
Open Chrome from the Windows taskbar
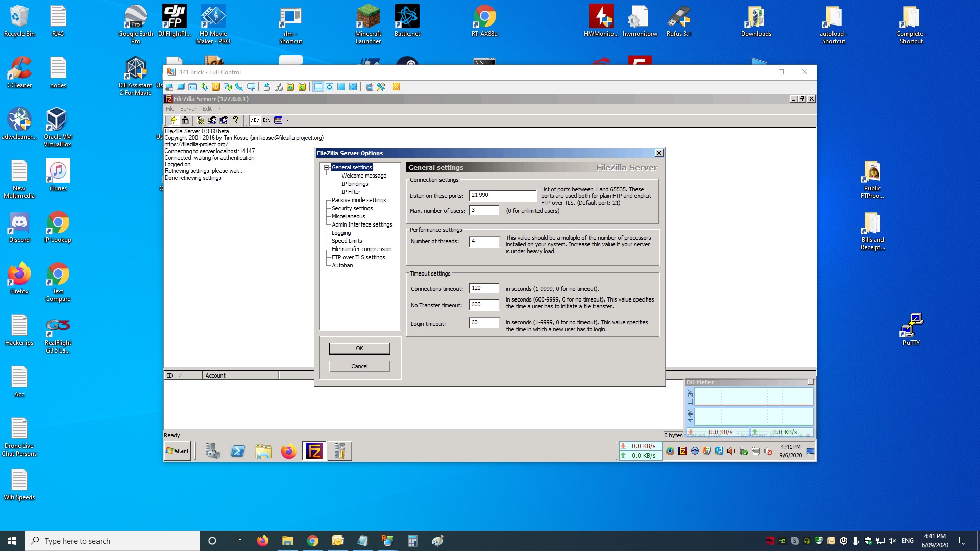pos(313,541)
